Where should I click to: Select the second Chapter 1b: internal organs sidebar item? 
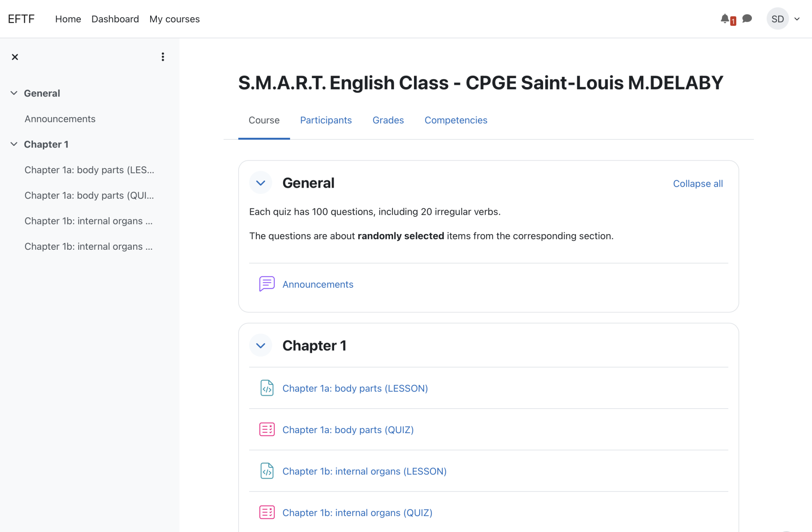(x=88, y=246)
